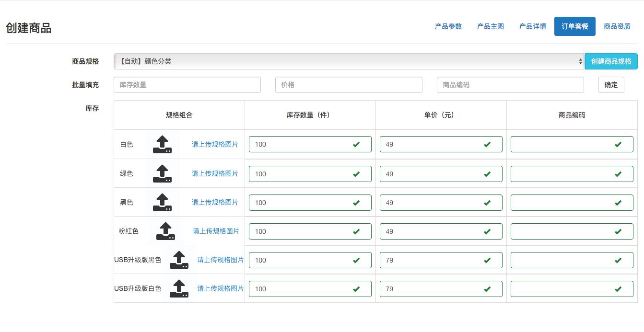Click the 价格 batch fill input field
This screenshot has height=332, width=644.
pos(349,85)
